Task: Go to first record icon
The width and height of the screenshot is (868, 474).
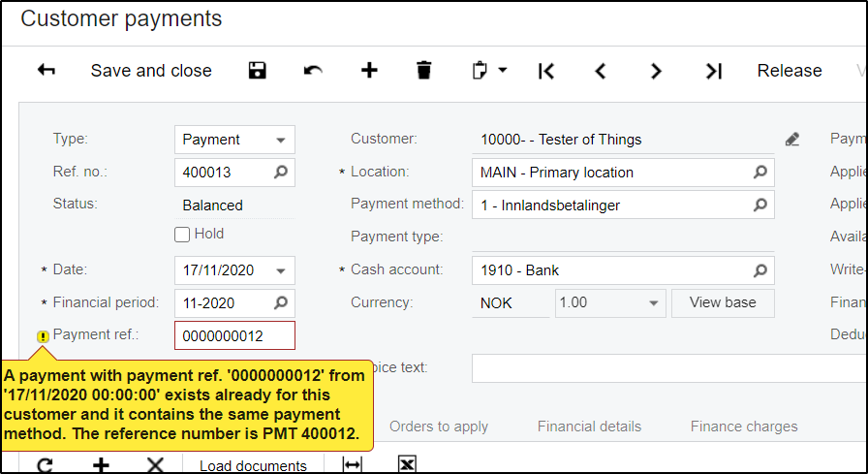Action: tap(546, 71)
